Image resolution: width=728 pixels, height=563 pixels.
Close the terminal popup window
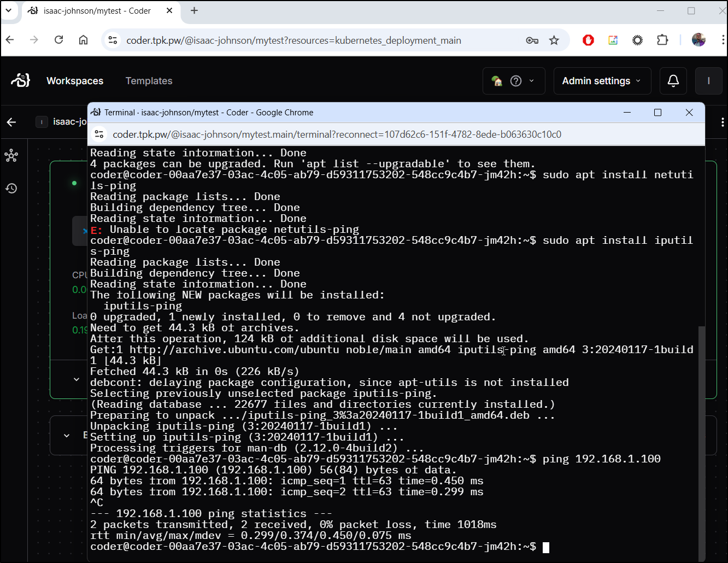(689, 112)
